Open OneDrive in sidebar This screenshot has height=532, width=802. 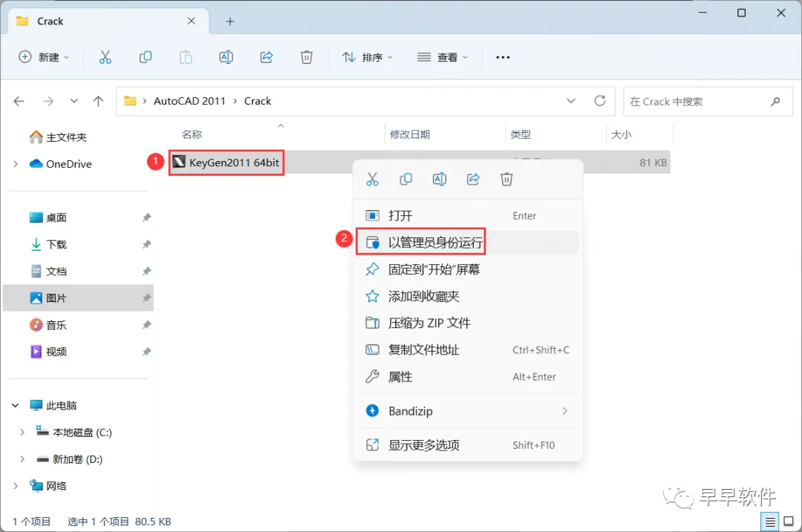pos(60,164)
